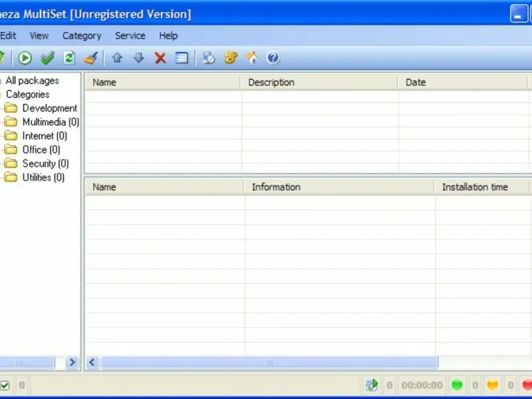Screen dimensions: 532x399
Task: Click the left scroll arrow of lower list
Action: [92, 362]
